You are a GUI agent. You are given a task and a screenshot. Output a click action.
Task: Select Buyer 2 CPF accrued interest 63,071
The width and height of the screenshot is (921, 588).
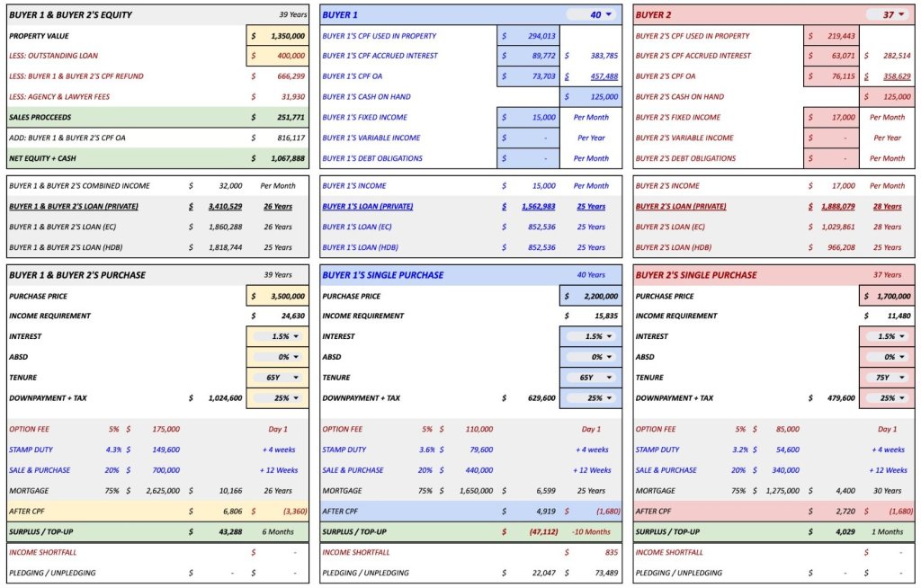pyautogui.click(x=832, y=56)
